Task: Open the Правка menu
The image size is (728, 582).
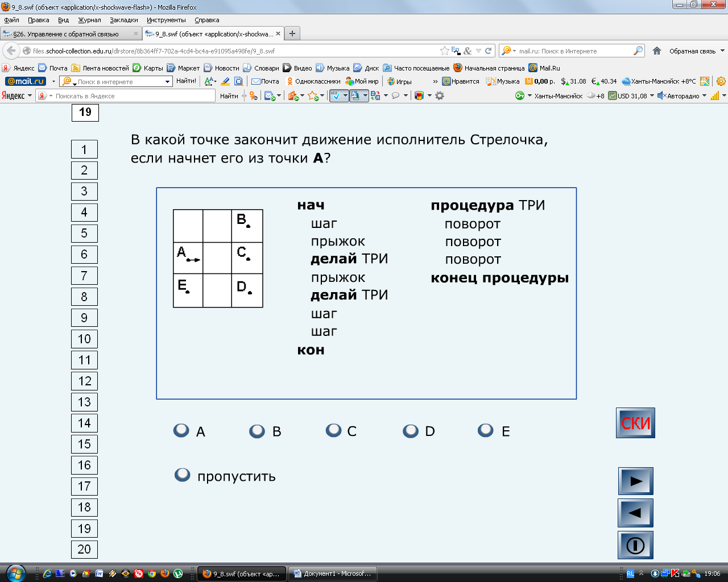Action: click(x=38, y=20)
